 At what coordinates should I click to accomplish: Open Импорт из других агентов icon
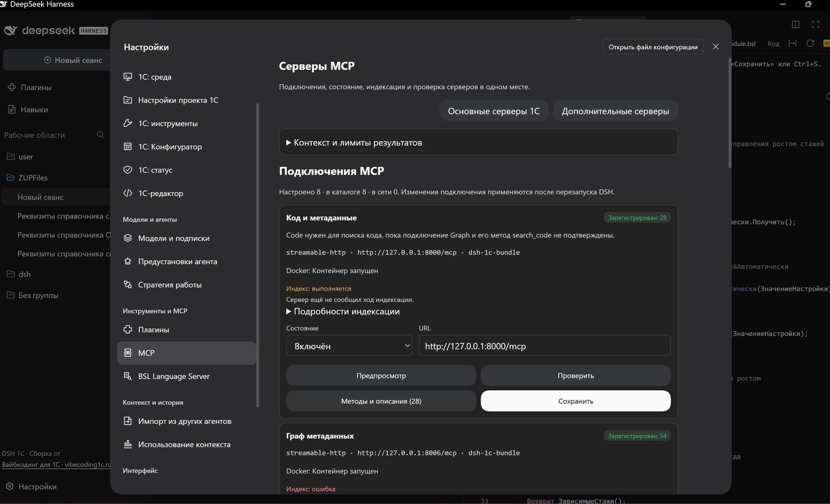(127, 421)
